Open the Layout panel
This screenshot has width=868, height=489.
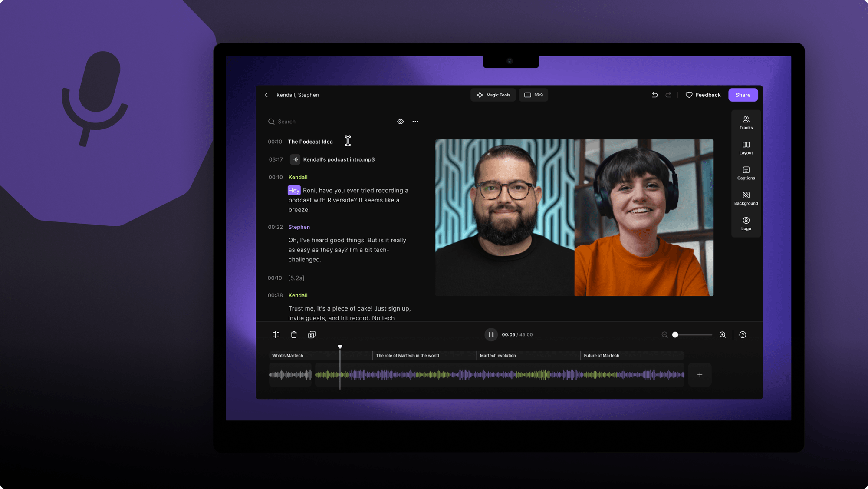746,148
